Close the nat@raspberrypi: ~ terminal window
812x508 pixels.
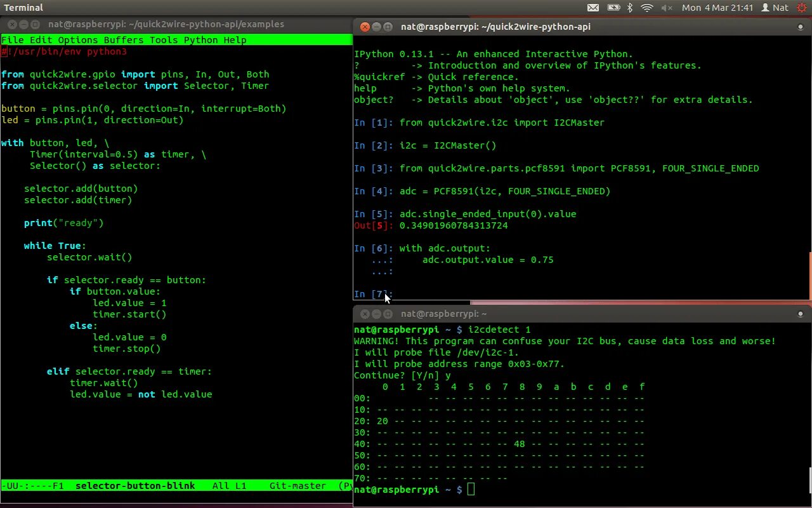(x=365, y=314)
